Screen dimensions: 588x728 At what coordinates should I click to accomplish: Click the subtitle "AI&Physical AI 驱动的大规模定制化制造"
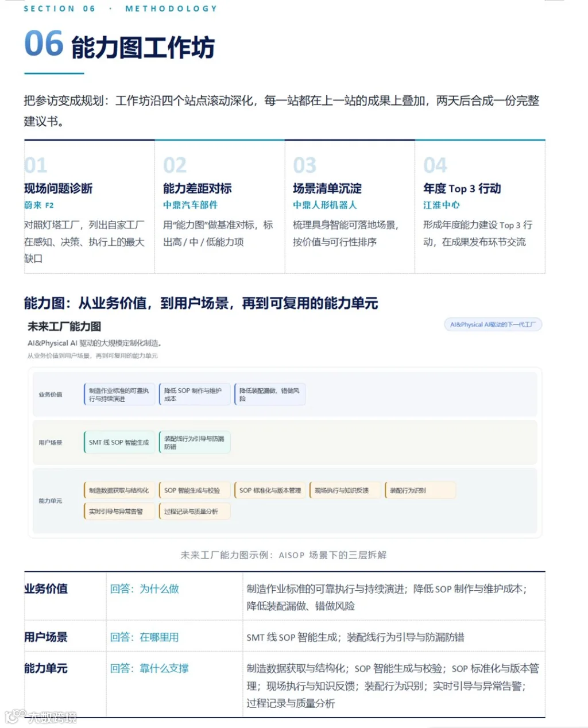pos(95,343)
